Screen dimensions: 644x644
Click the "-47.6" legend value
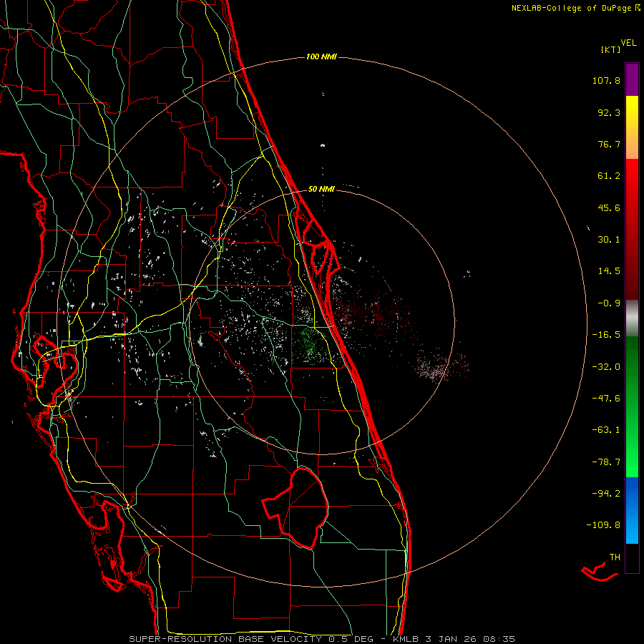606,399
